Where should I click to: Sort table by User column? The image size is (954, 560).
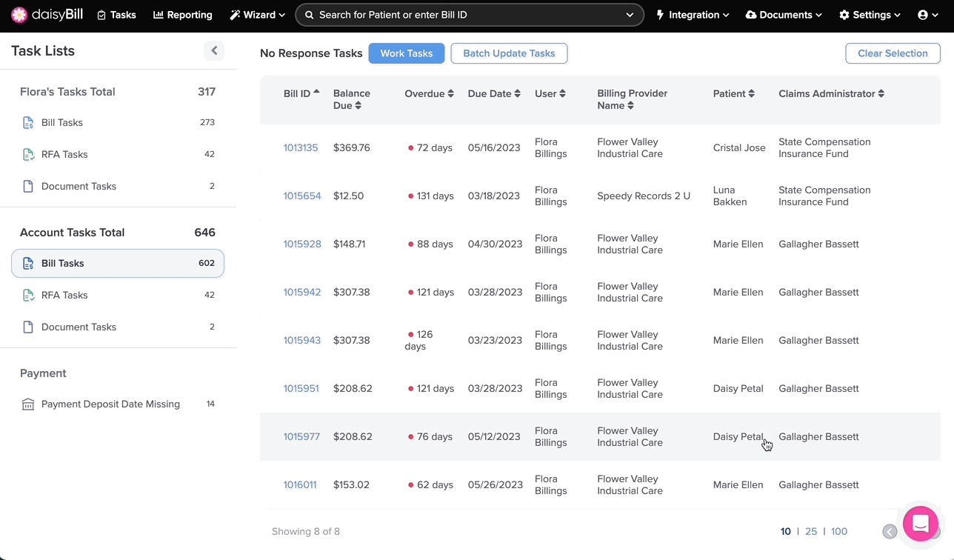coord(550,93)
